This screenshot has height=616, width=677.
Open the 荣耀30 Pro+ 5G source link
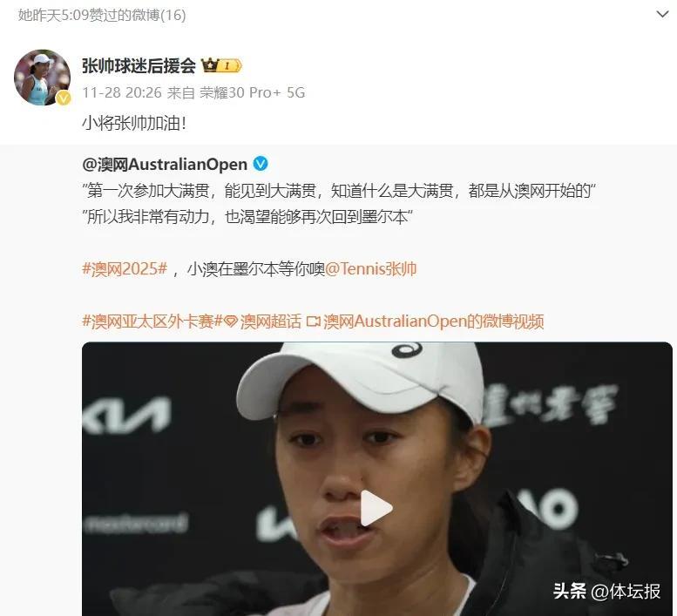(253, 92)
